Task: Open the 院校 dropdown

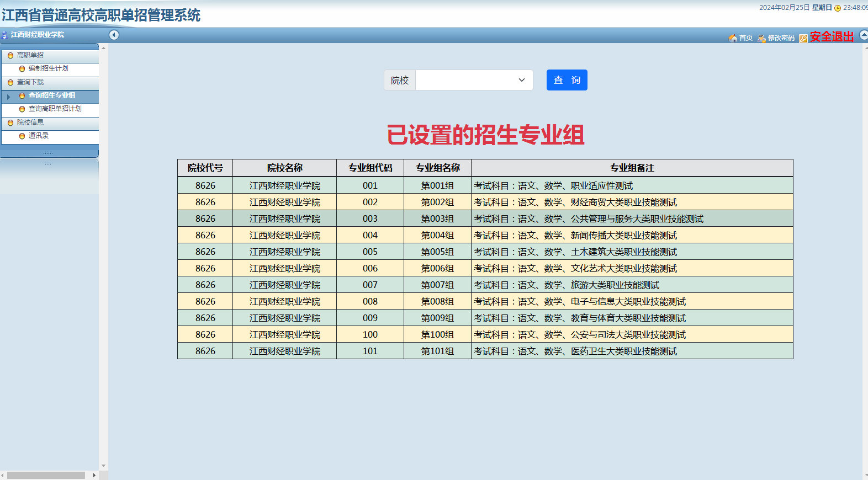Action: pyautogui.click(x=474, y=80)
